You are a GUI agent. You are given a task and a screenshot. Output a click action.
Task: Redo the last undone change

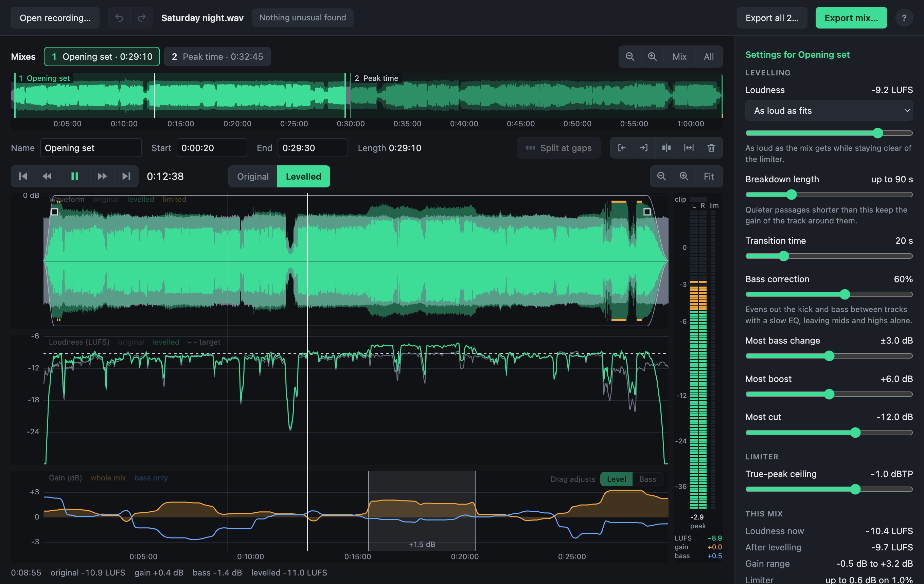click(x=142, y=18)
